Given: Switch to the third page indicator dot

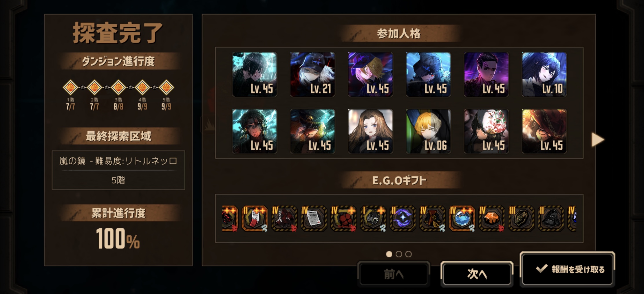Looking at the screenshot, I should [x=408, y=254].
